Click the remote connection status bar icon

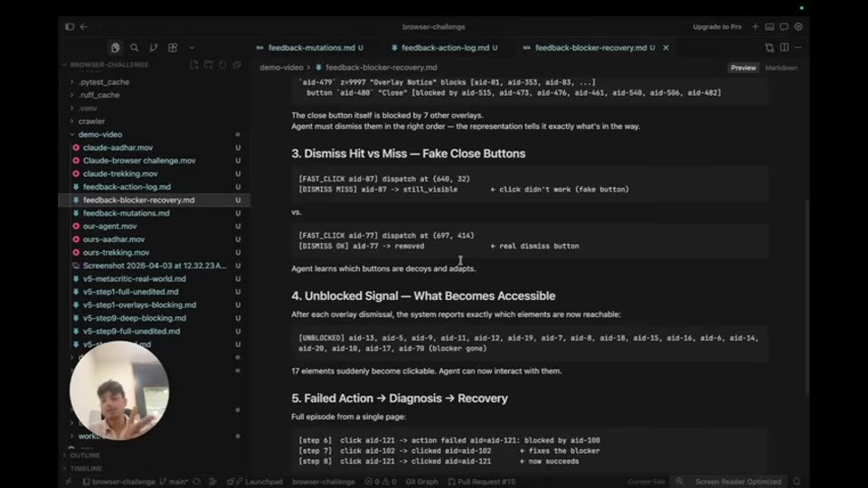coord(69,482)
